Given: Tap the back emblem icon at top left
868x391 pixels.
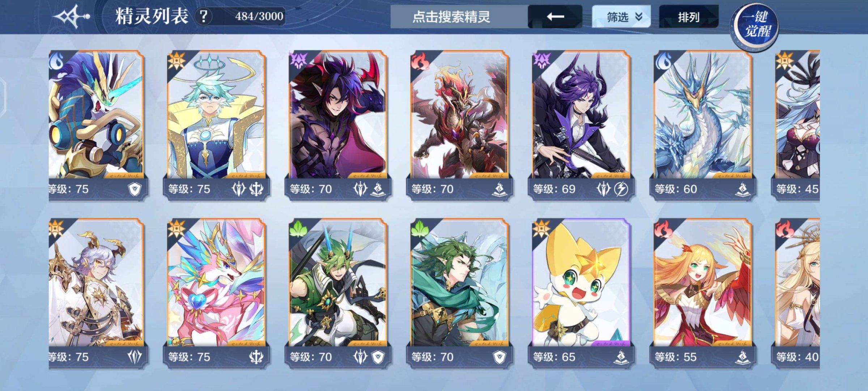Looking at the screenshot, I should click(x=71, y=16).
